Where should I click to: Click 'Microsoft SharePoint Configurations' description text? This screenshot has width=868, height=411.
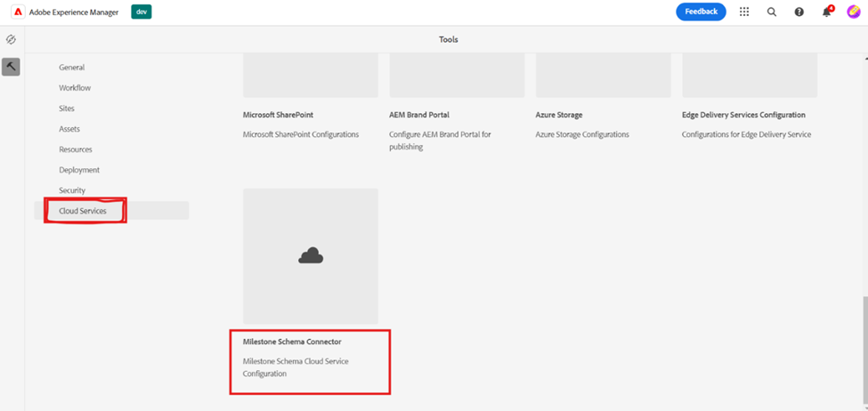coord(301,134)
